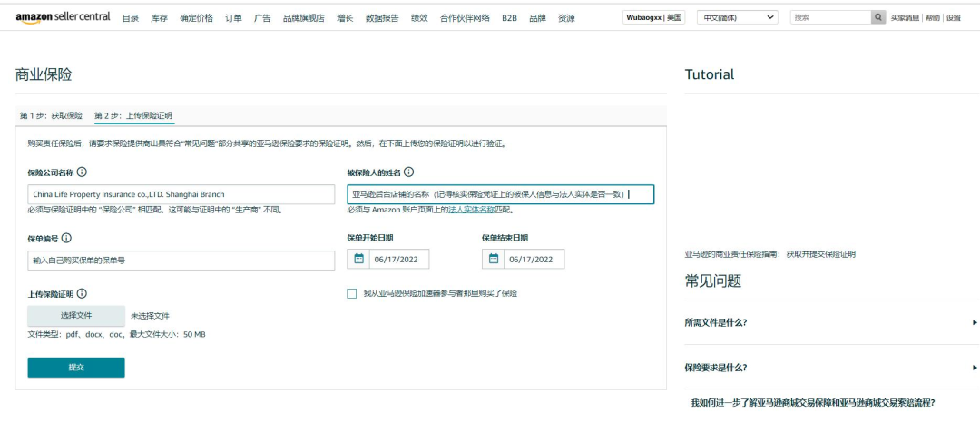Open the 品牌 menu

point(537,18)
